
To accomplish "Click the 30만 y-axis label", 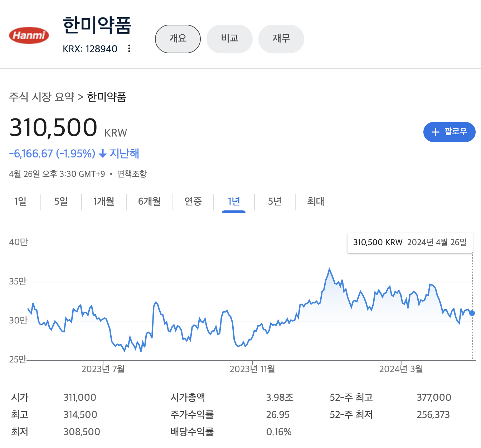I will point(18,320).
